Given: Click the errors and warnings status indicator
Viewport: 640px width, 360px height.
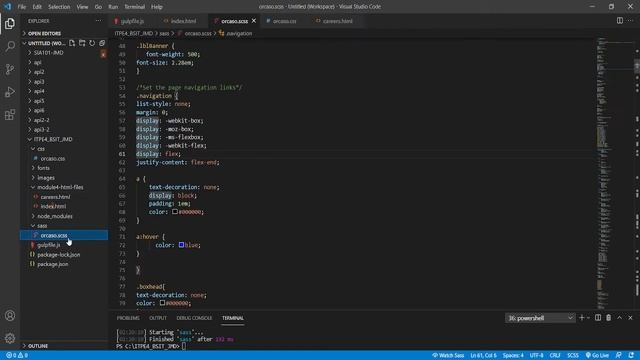Looking at the screenshot, I should click(x=17, y=355).
